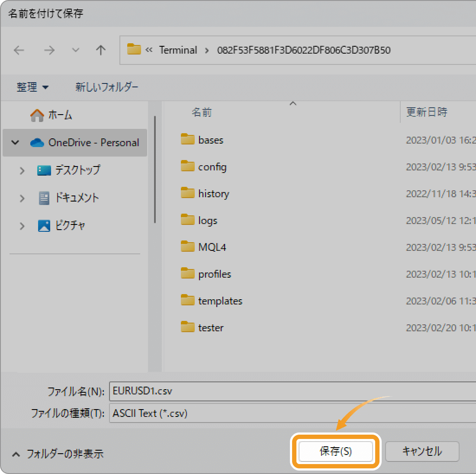Click the tester folder icon
The height and width of the screenshot is (474, 476).
188,327
